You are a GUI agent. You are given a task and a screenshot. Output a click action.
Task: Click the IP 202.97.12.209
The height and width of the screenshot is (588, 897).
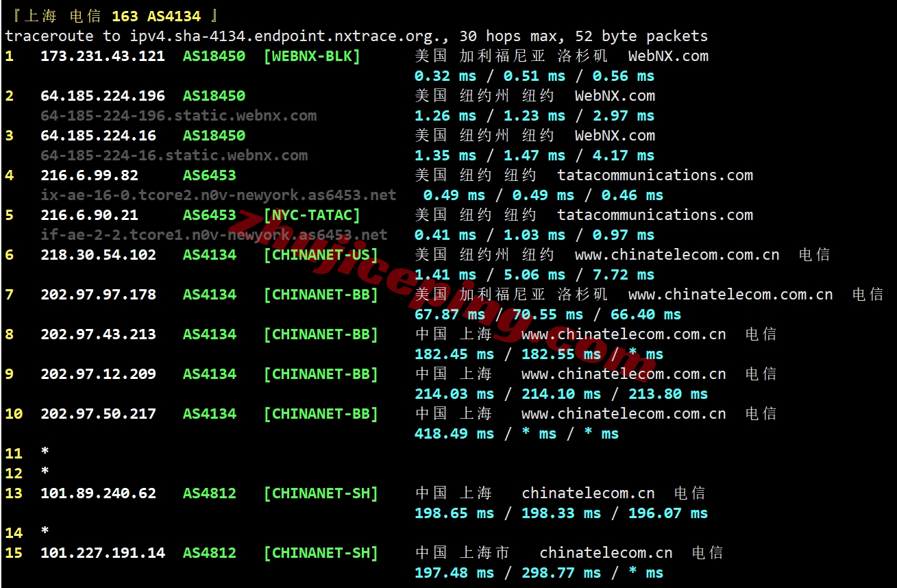click(98, 374)
